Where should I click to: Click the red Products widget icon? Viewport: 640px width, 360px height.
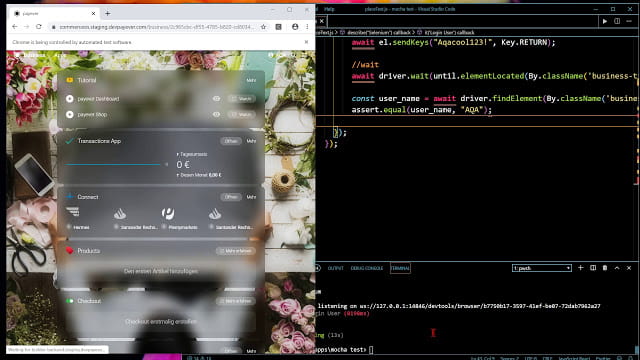(69, 250)
